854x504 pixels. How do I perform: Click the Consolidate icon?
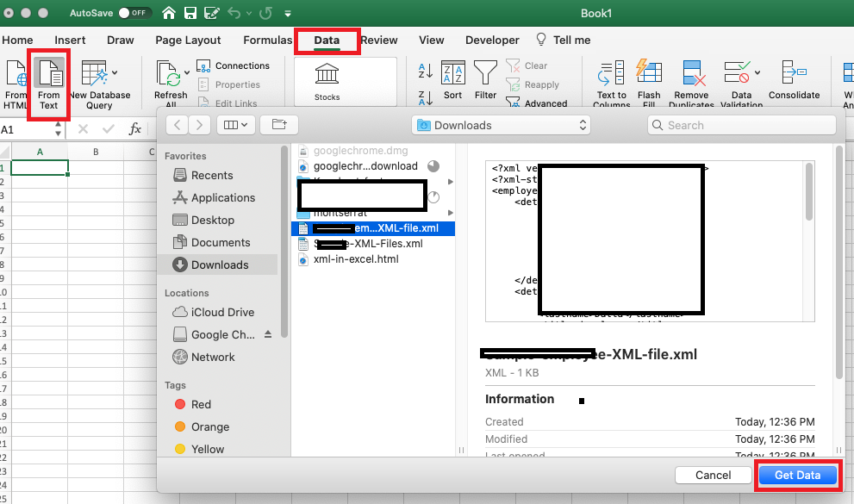click(794, 72)
